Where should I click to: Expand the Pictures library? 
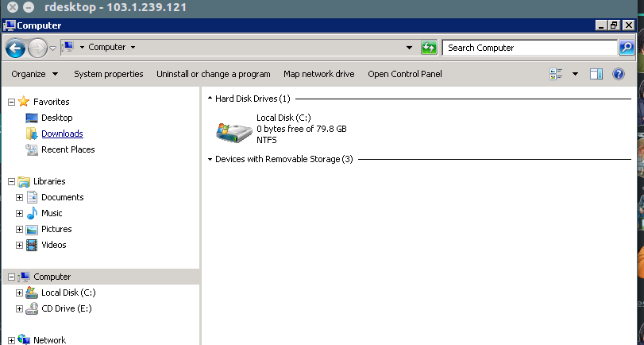click(x=19, y=229)
